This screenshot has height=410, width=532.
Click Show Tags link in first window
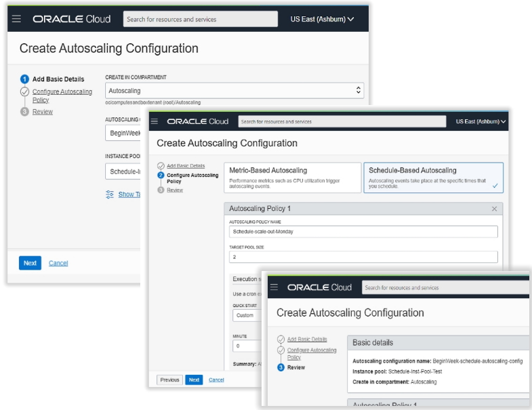(x=129, y=194)
